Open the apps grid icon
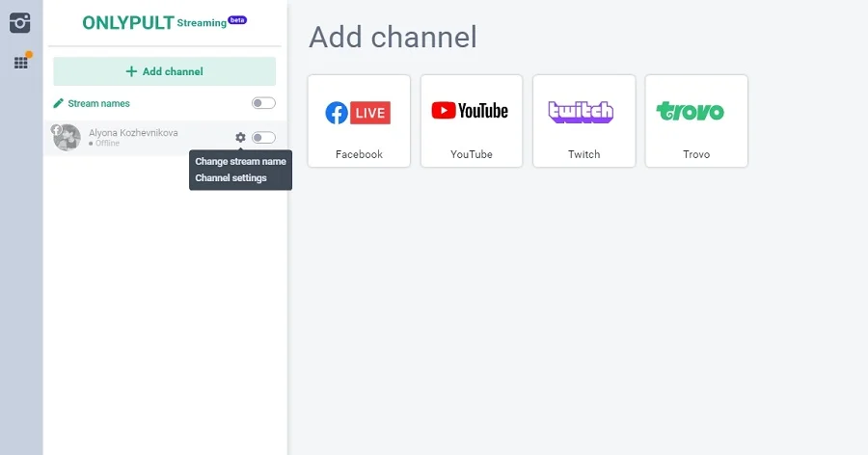The image size is (868, 455). [x=20, y=63]
